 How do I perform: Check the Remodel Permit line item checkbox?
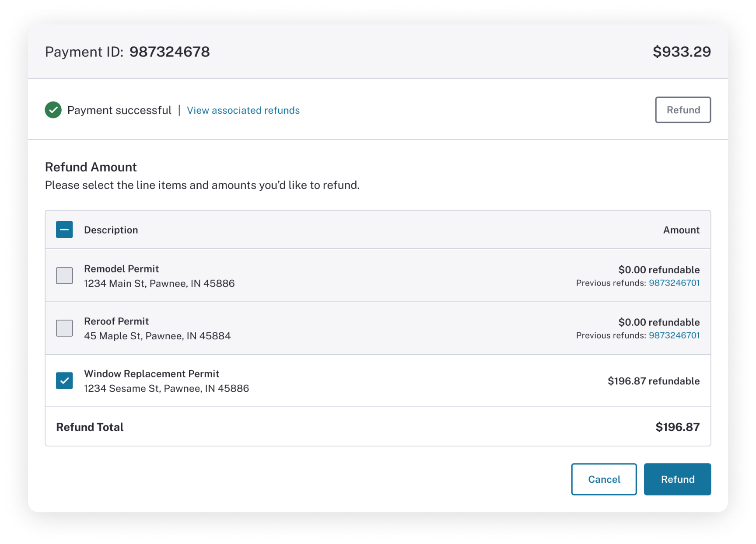click(64, 275)
